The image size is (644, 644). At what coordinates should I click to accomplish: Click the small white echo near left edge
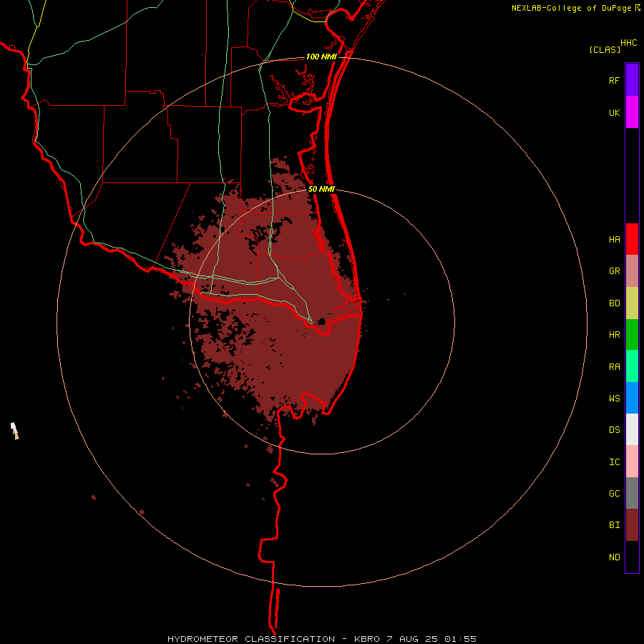tap(14, 431)
